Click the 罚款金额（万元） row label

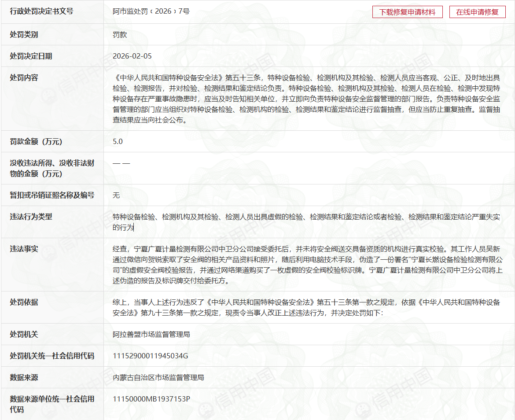click(36, 141)
